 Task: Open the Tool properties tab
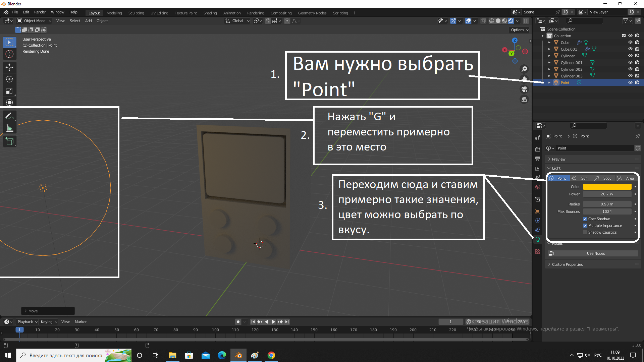[x=538, y=137]
